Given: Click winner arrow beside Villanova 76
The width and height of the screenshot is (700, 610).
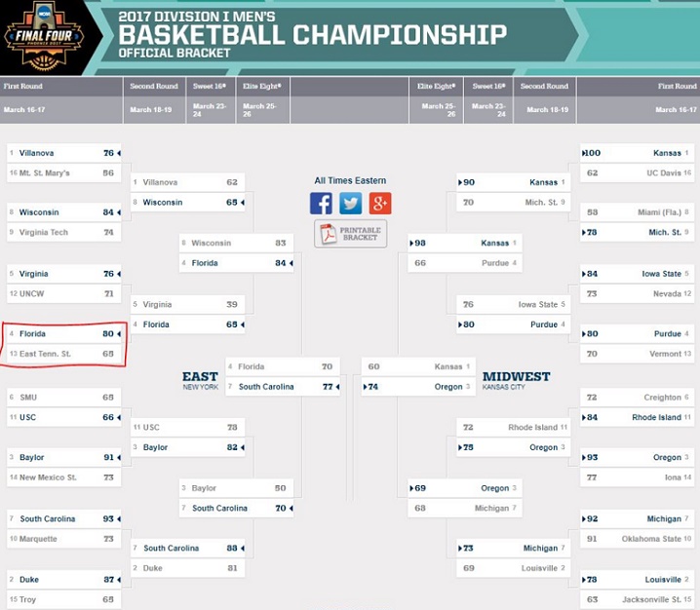Looking at the screenshot, I should (121, 153).
